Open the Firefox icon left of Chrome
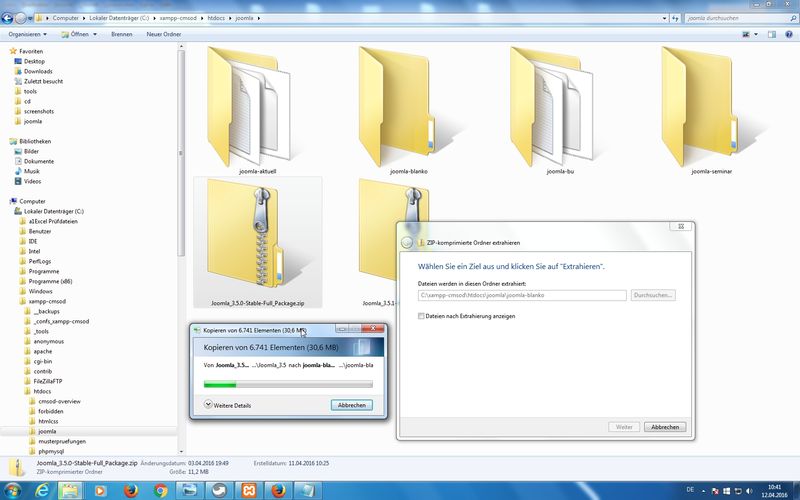800x500 pixels. click(x=131, y=491)
